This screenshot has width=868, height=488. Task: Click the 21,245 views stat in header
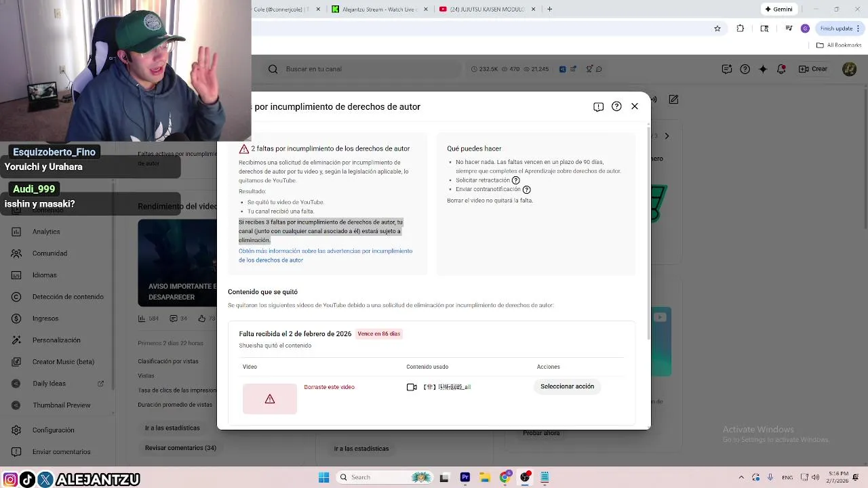click(536, 69)
